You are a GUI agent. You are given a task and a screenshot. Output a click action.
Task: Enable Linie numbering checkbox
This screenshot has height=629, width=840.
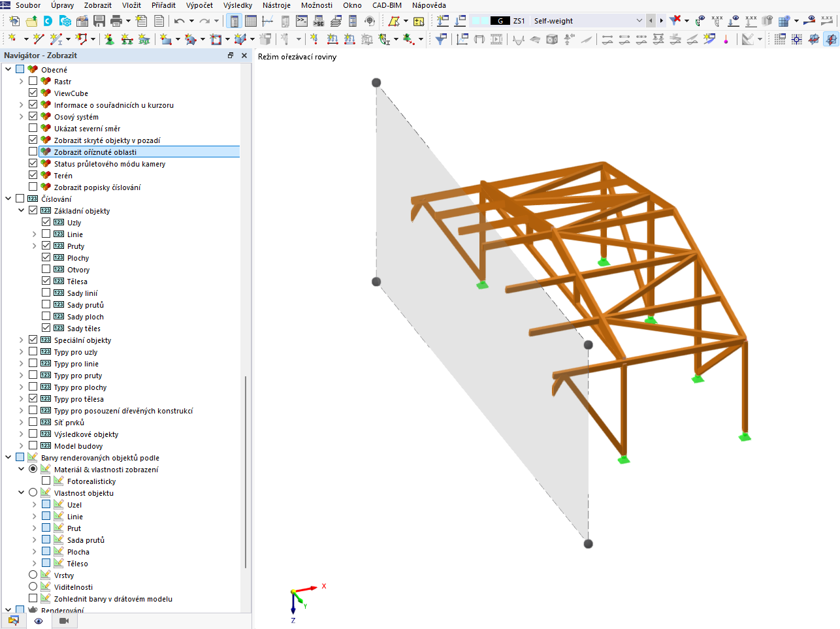pyautogui.click(x=46, y=234)
